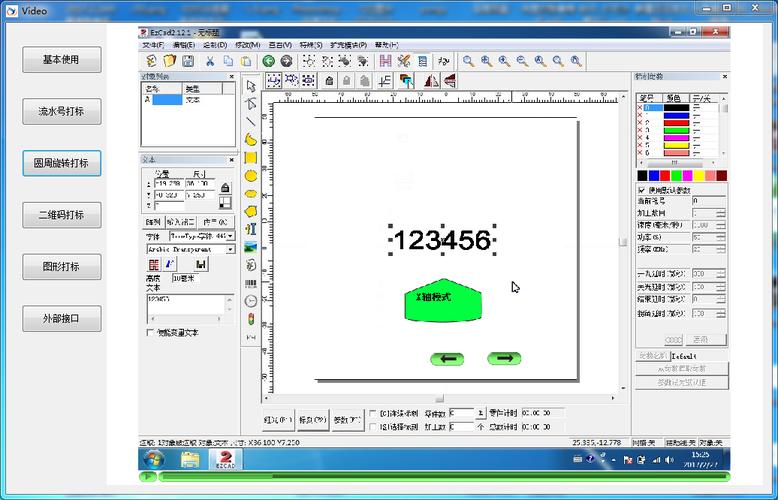Select the clock timer tool icon
This screenshot has width=778, height=500.
pos(251,301)
